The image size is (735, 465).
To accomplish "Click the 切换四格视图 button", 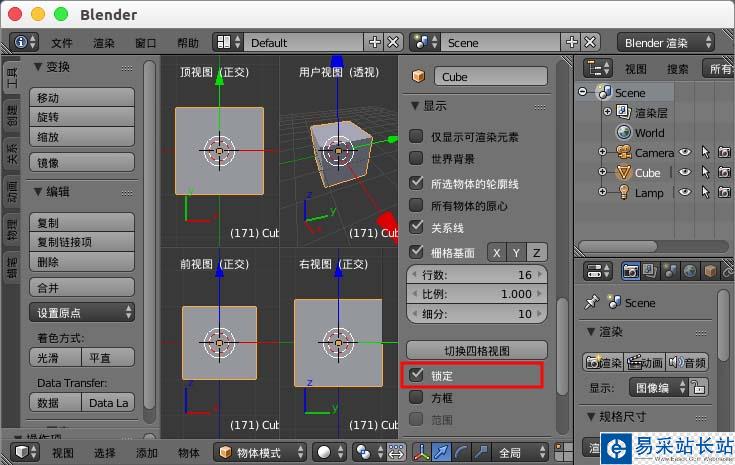I will [477, 351].
